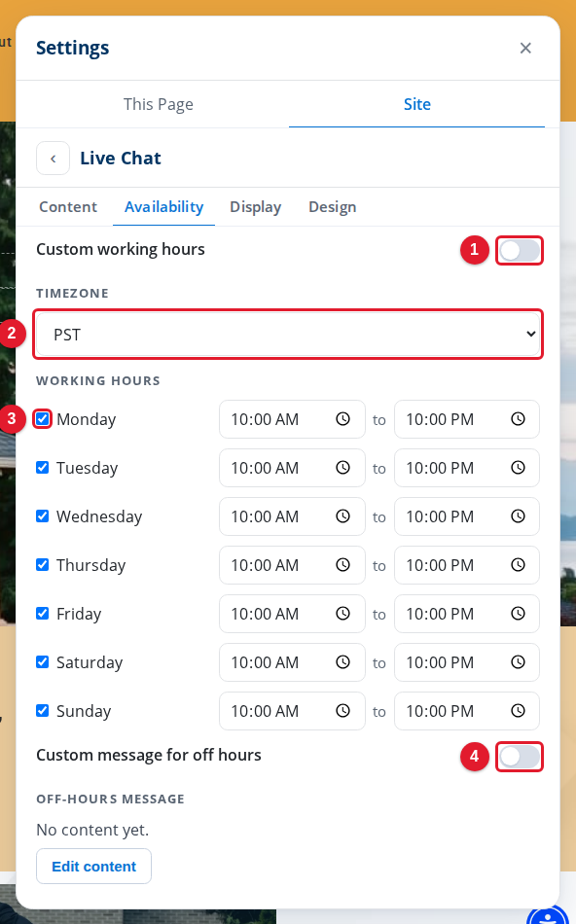The image size is (576, 924).
Task: Uncheck the Sunday checkbox
Action: point(43,711)
